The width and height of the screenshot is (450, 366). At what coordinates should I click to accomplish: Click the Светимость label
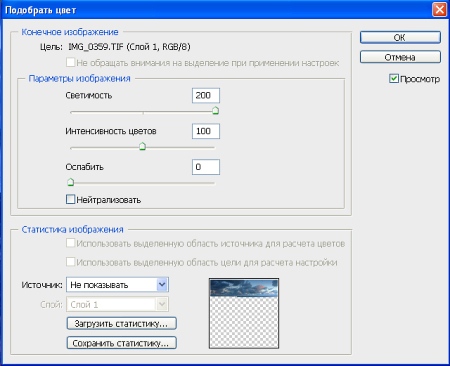click(x=89, y=96)
